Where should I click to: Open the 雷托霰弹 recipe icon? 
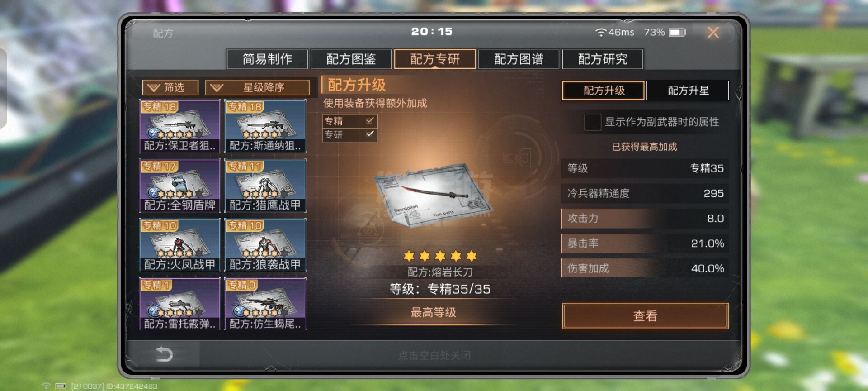pos(180,304)
